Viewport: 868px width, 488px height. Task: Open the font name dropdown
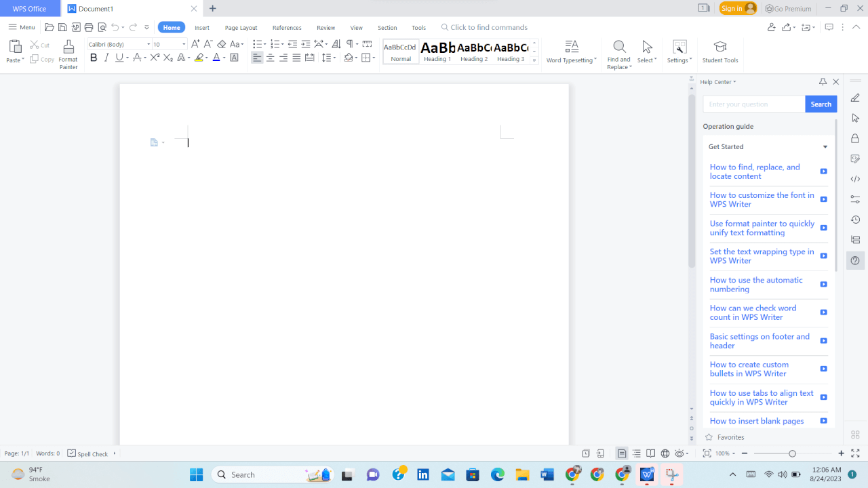pos(148,43)
